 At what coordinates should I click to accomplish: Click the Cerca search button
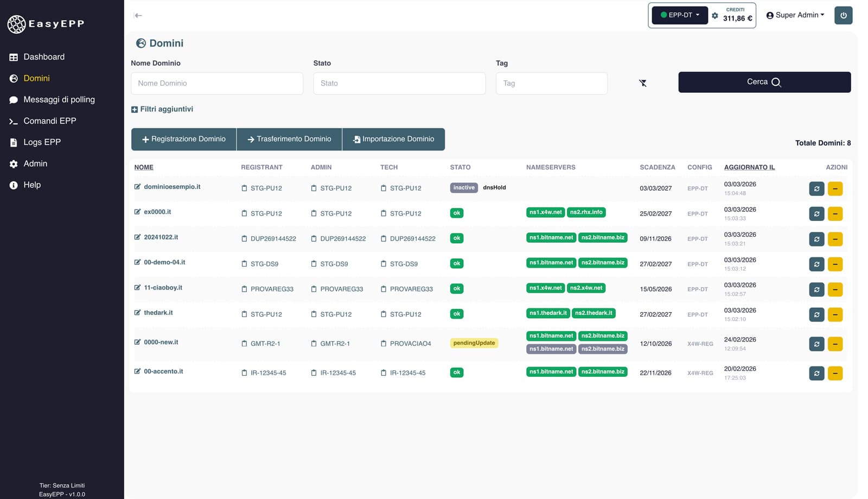point(764,82)
